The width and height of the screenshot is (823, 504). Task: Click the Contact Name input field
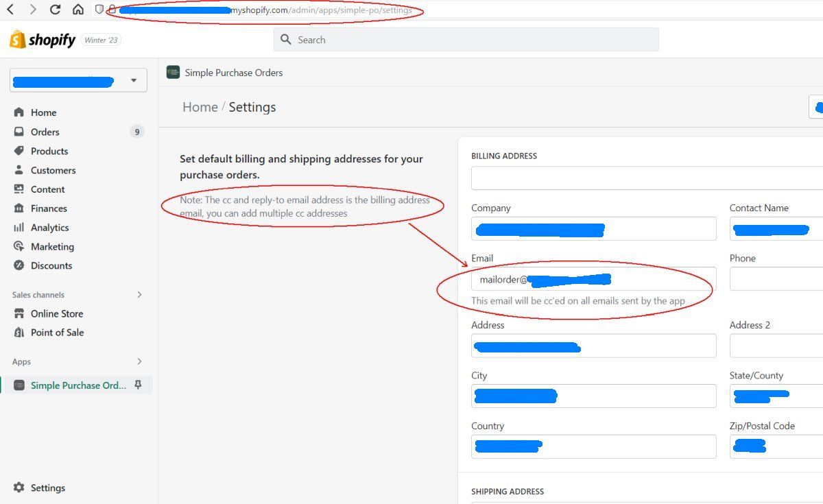776,228
